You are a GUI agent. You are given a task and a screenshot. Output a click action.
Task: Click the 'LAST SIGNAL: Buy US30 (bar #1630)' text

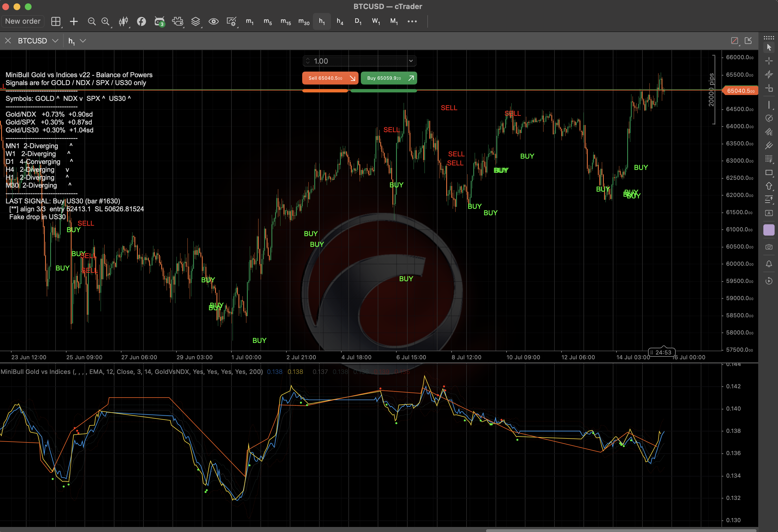click(x=63, y=201)
